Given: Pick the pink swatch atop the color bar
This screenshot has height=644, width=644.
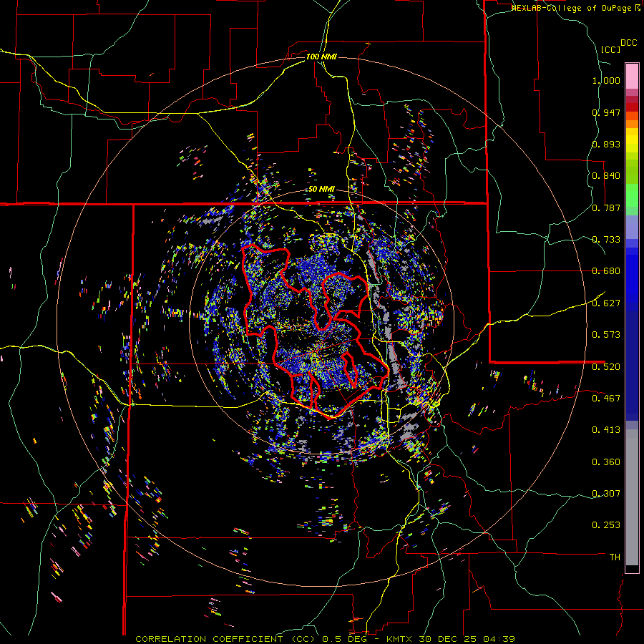Looking at the screenshot, I should [x=632, y=76].
